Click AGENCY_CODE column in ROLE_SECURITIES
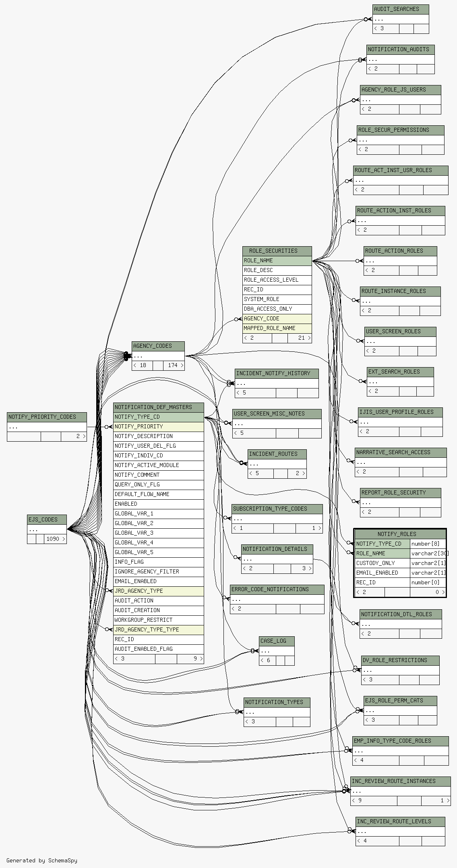The image size is (457, 868). 277,319
